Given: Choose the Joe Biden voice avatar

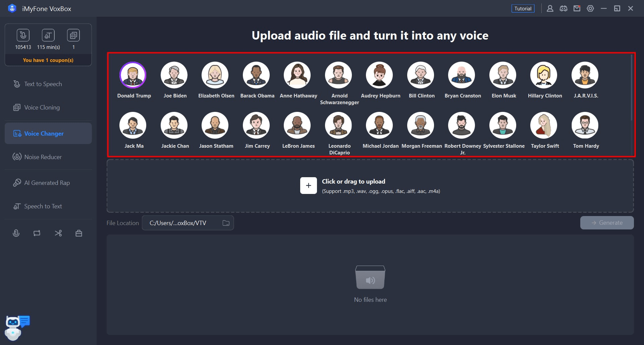Looking at the screenshot, I should tap(174, 75).
